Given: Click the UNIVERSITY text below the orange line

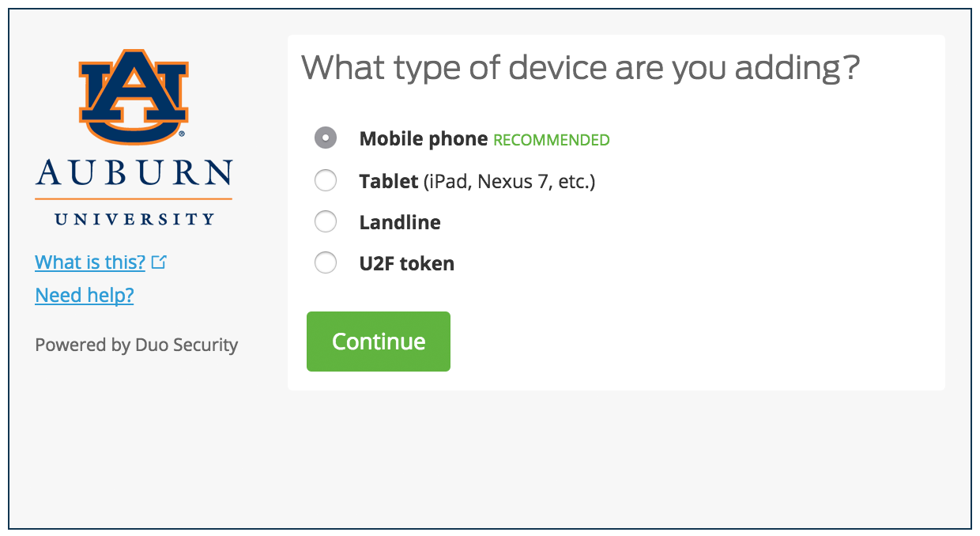Looking at the screenshot, I should click(134, 219).
